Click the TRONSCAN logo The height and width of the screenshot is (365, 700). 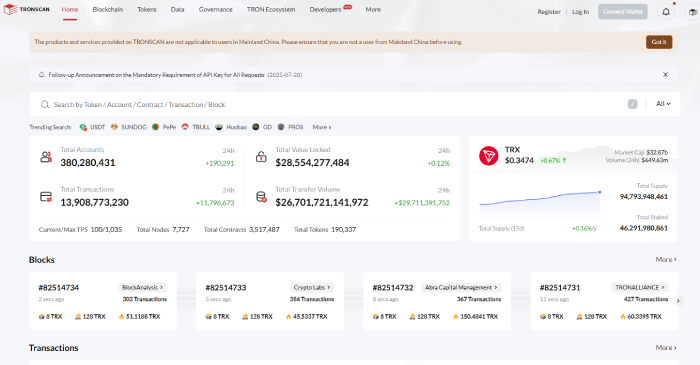[x=26, y=9]
